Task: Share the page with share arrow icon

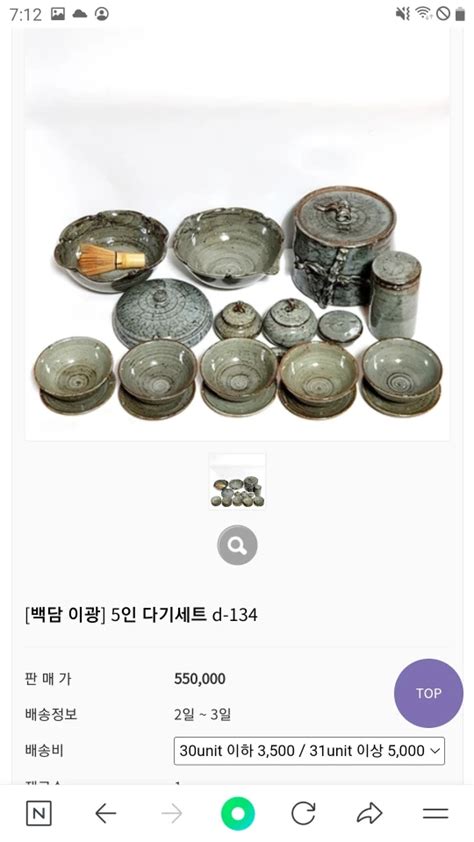Action: pyautogui.click(x=369, y=814)
